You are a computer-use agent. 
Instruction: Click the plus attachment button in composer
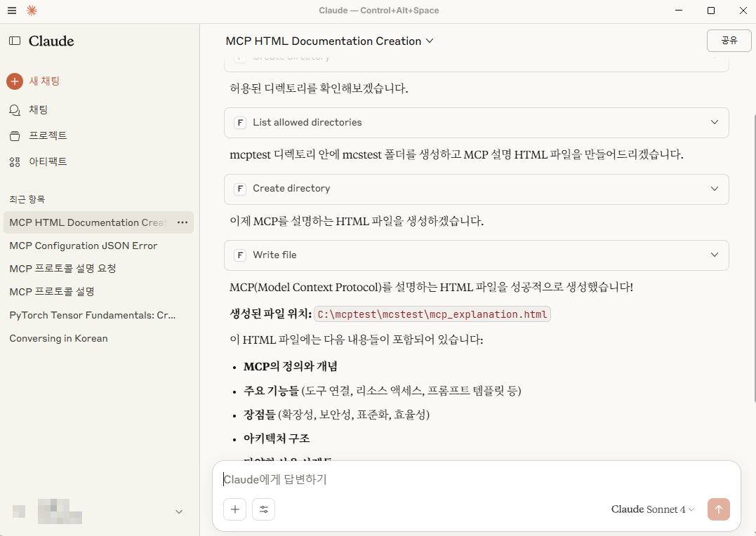(235, 509)
